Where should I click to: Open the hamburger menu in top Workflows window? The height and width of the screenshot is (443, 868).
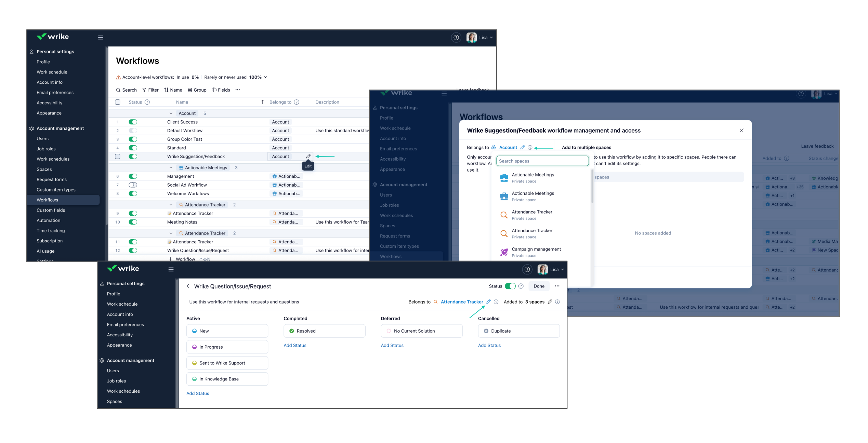pyautogui.click(x=101, y=38)
